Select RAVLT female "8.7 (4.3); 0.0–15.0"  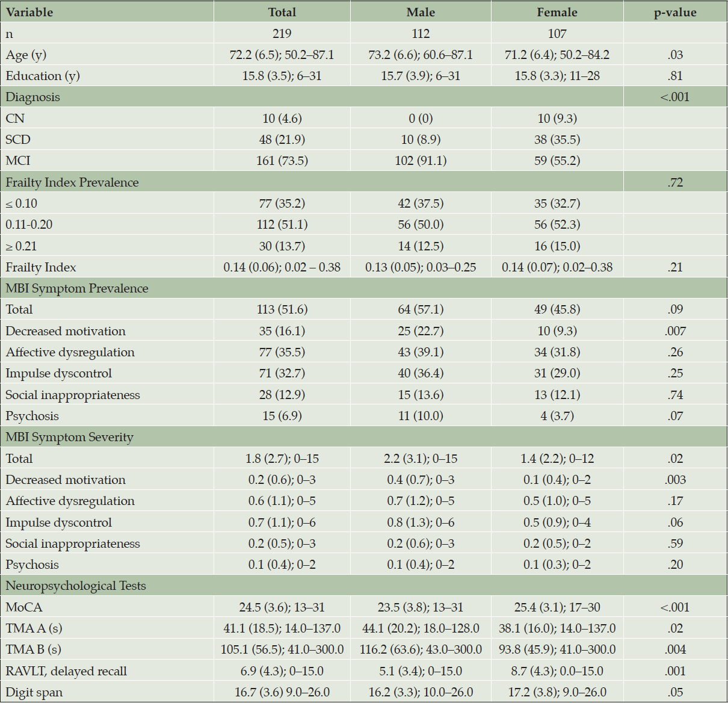557,671
